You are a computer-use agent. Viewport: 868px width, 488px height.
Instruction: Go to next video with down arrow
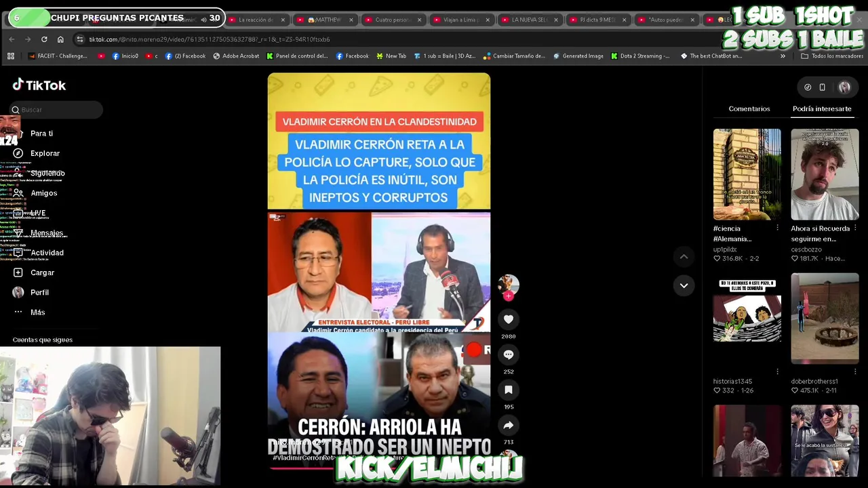pos(684,285)
